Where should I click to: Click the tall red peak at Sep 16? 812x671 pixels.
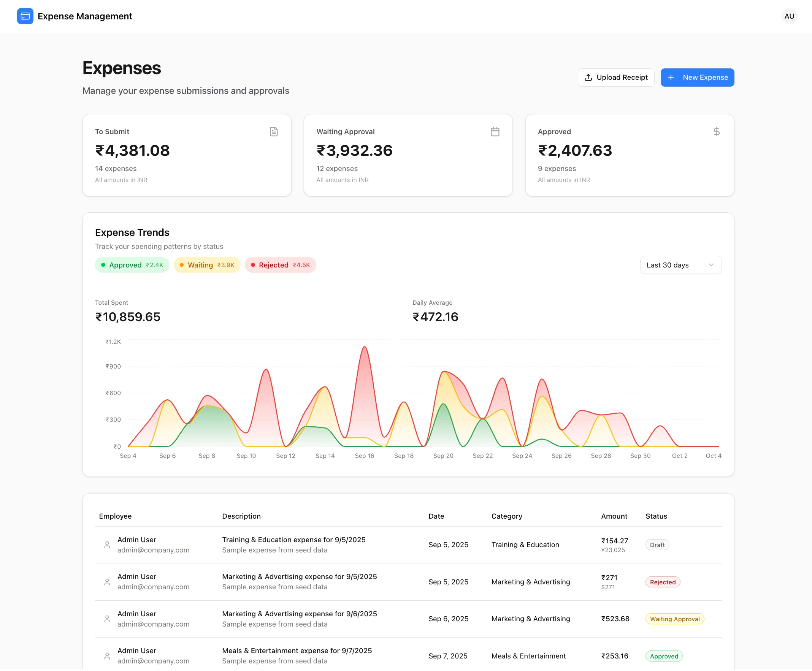[x=364, y=348]
